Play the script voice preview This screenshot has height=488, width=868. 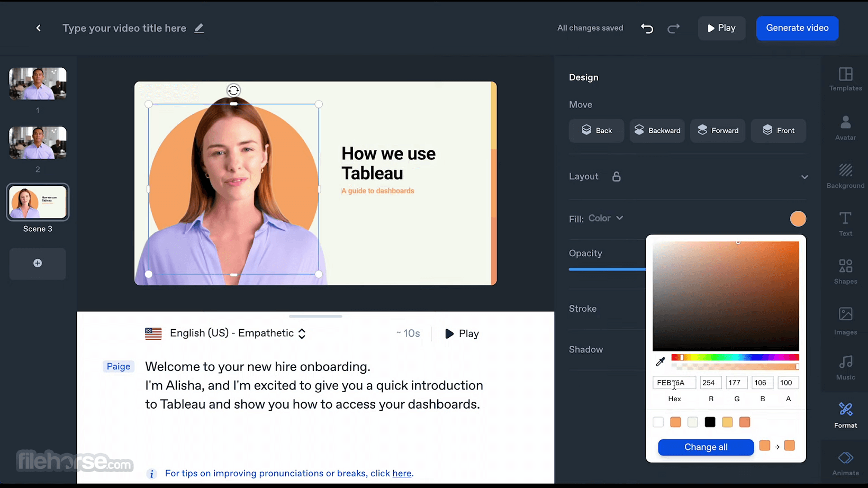pos(462,333)
